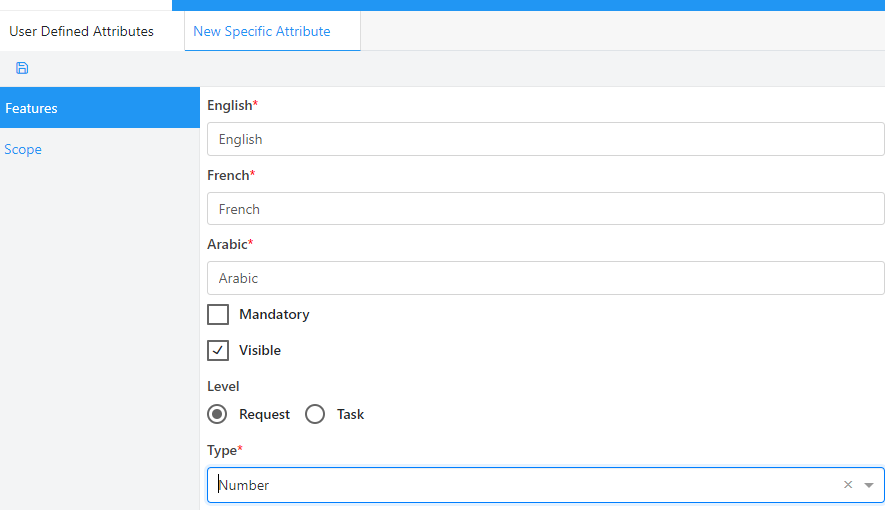Click the English label above the first field

coord(229,105)
